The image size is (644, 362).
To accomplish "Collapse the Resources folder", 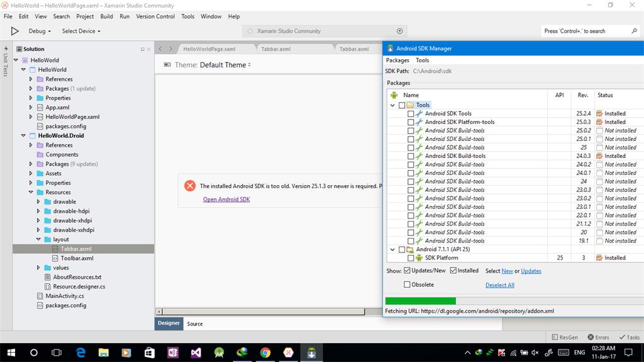I will click(31, 192).
